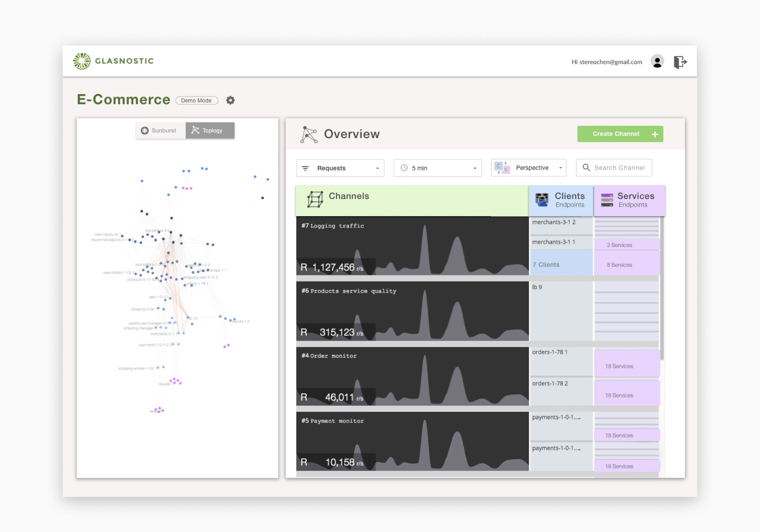Image resolution: width=760 pixels, height=532 pixels.
Task: Click the Glasnostic logo icon
Action: pos(82,61)
